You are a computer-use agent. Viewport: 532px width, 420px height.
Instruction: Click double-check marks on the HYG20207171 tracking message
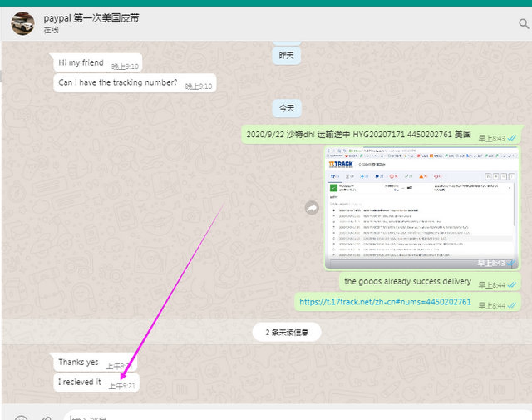[512, 138]
